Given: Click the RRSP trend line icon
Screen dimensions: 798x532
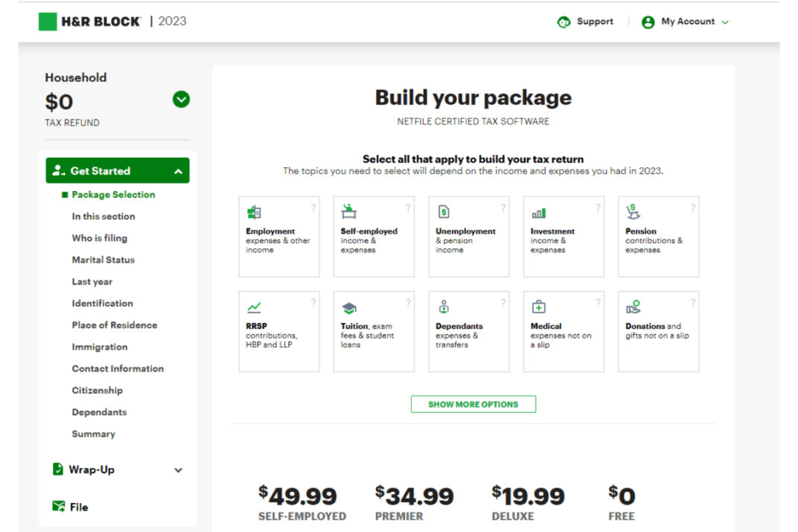Looking at the screenshot, I should pyautogui.click(x=254, y=307).
